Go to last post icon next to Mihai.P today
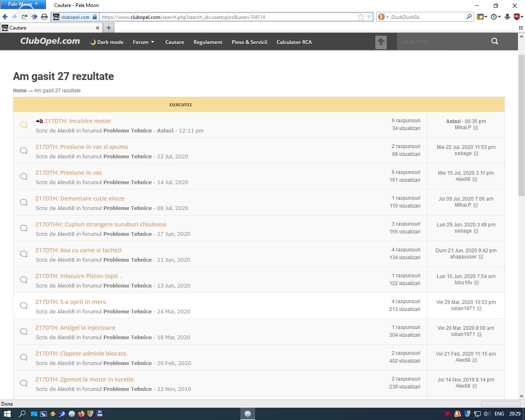Image resolution: width=525 pixels, height=420 pixels. pyautogui.click(x=475, y=128)
